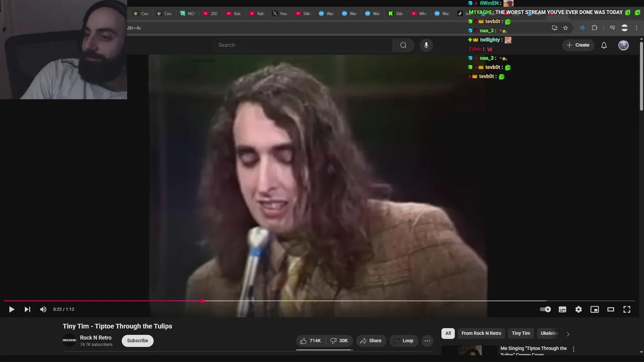Image resolution: width=644 pixels, height=362 pixels.
Task: Switch to the 'Kat' browser tab
Action: pos(233,14)
